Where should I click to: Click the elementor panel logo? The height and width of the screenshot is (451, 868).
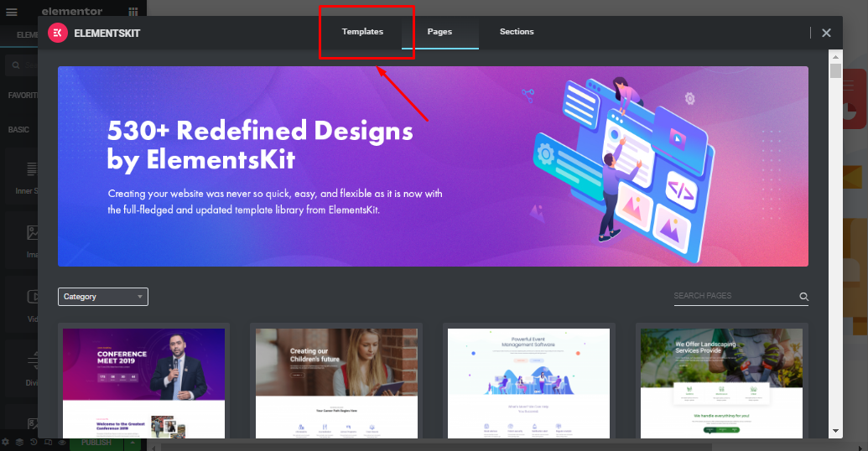coord(72,12)
